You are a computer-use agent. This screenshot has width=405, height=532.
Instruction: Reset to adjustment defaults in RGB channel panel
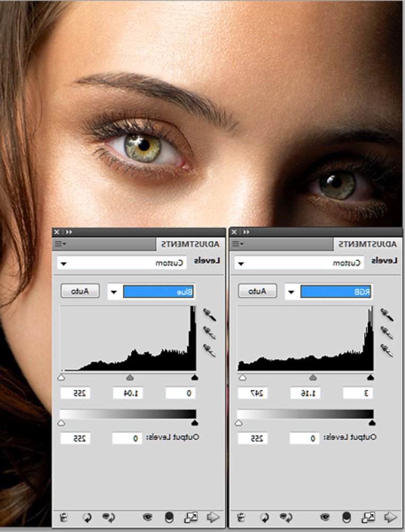[x=265, y=518]
